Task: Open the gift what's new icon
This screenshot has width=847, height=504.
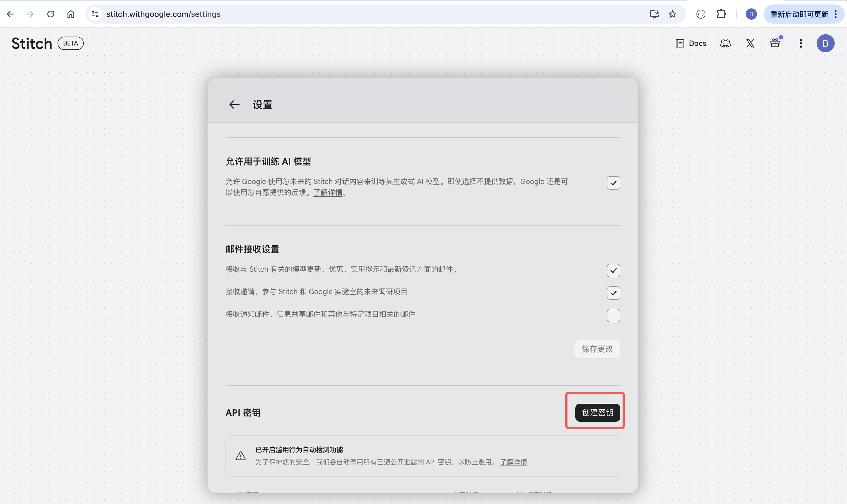Action: [x=775, y=43]
